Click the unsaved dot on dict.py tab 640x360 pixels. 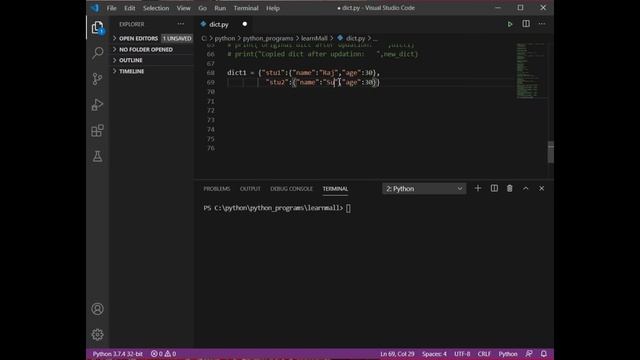(x=244, y=24)
